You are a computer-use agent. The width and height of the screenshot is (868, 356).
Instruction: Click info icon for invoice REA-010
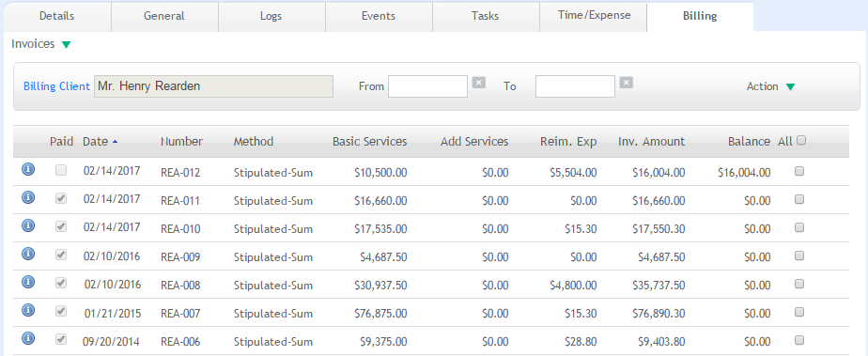tap(28, 225)
